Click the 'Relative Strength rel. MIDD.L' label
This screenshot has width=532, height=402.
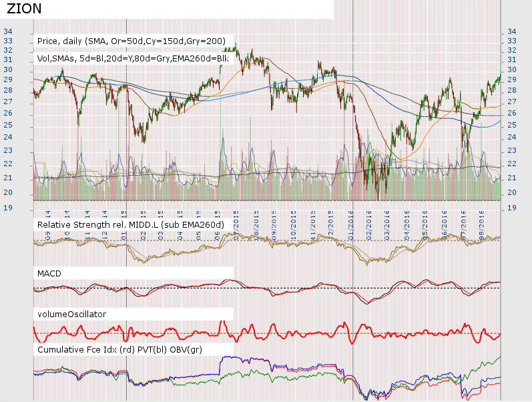click(x=131, y=225)
